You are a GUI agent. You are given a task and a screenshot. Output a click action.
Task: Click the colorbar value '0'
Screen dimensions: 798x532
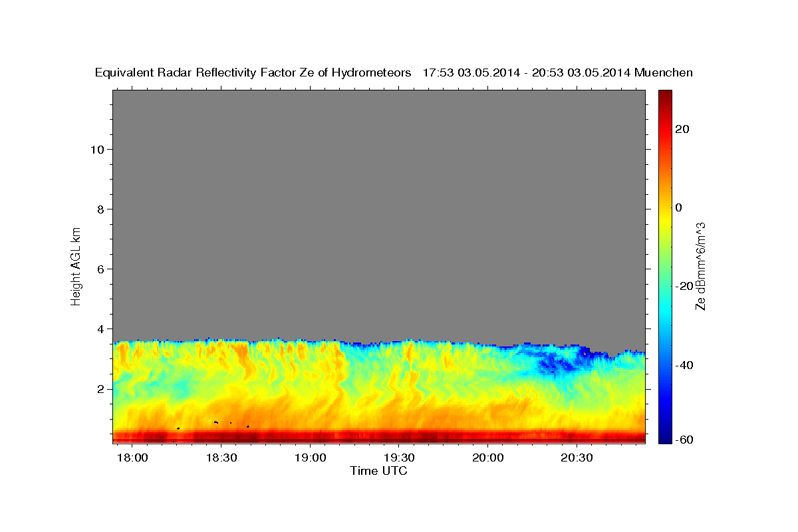(678, 207)
